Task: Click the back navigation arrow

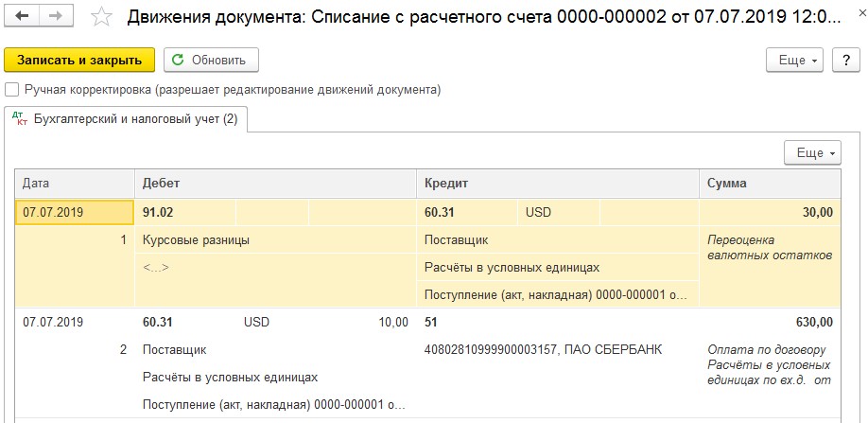Action: point(22,17)
